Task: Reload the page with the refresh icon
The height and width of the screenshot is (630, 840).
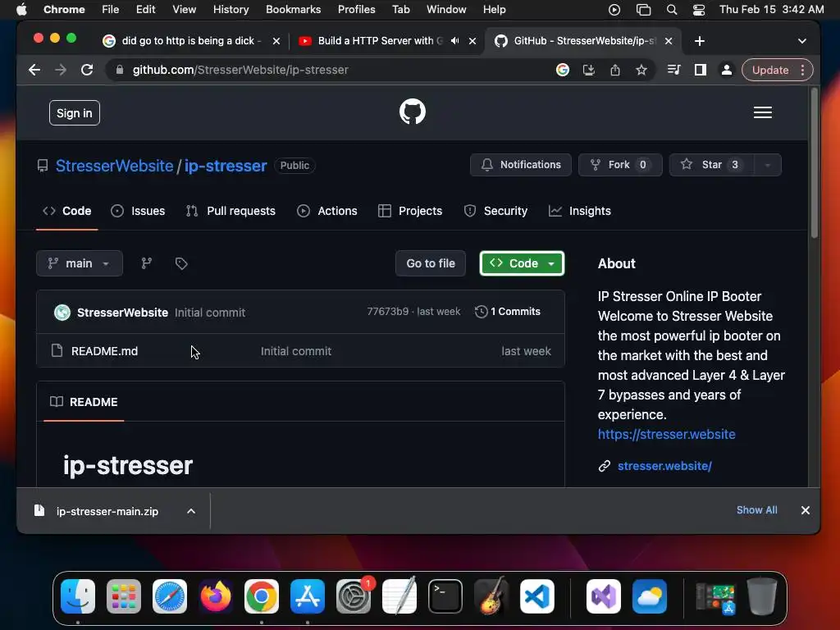Action: pyautogui.click(x=87, y=71)
